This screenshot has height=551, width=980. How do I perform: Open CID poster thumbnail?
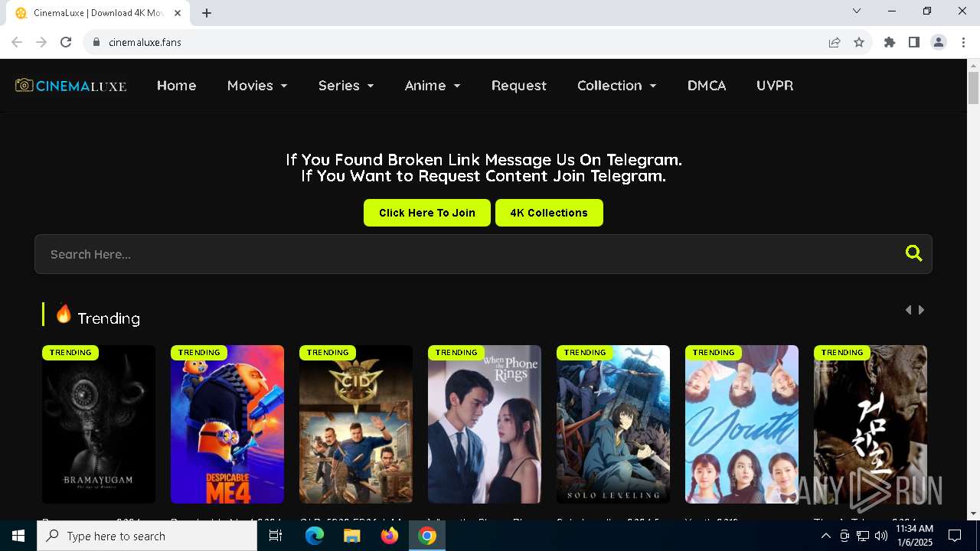(356, 424)
